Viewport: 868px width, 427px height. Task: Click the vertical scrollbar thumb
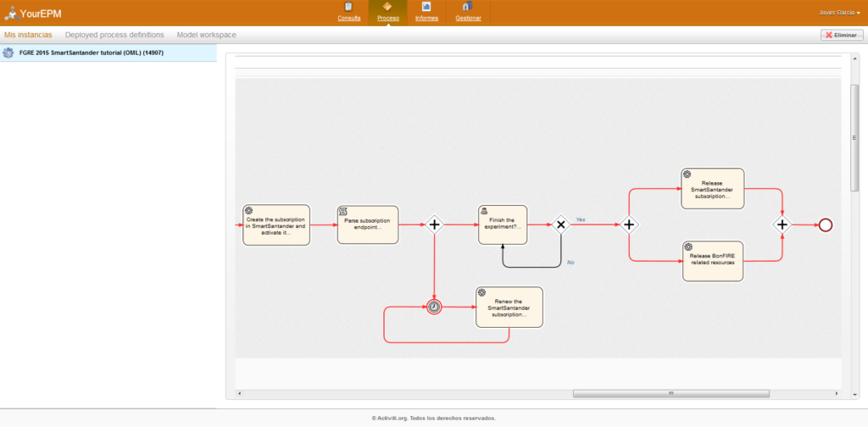click(x=854, y=138)
